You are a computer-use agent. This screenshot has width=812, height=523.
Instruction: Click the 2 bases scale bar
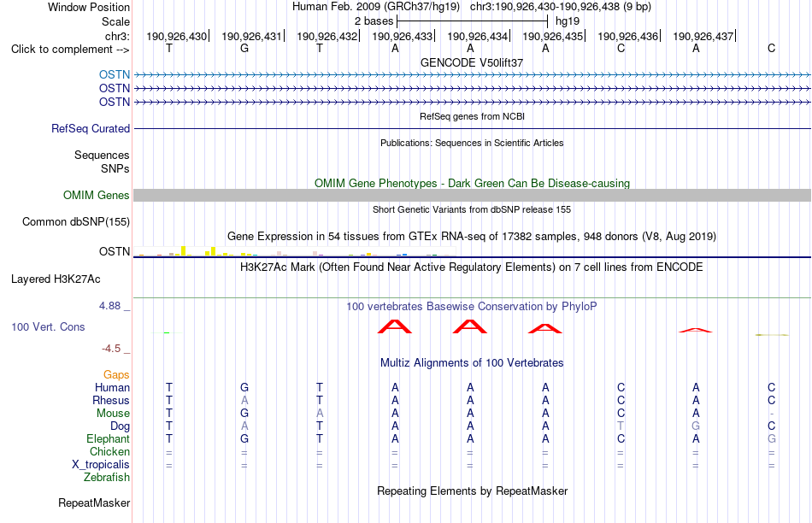click(472, 21)
